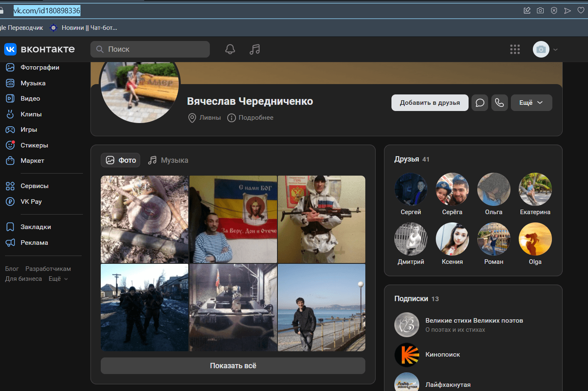Click the Поиск search field
This screenshot has height=391, width=588.
(x=150, y=49)
